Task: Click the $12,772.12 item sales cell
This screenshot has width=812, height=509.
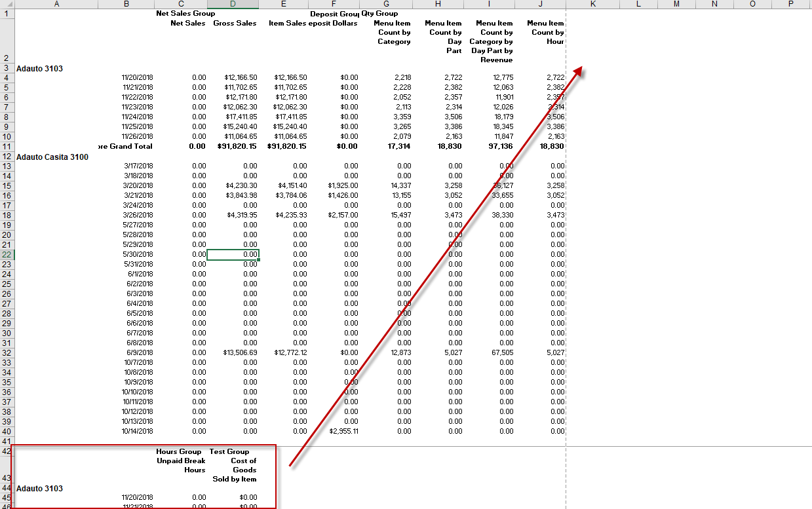Action: point(291,352)
